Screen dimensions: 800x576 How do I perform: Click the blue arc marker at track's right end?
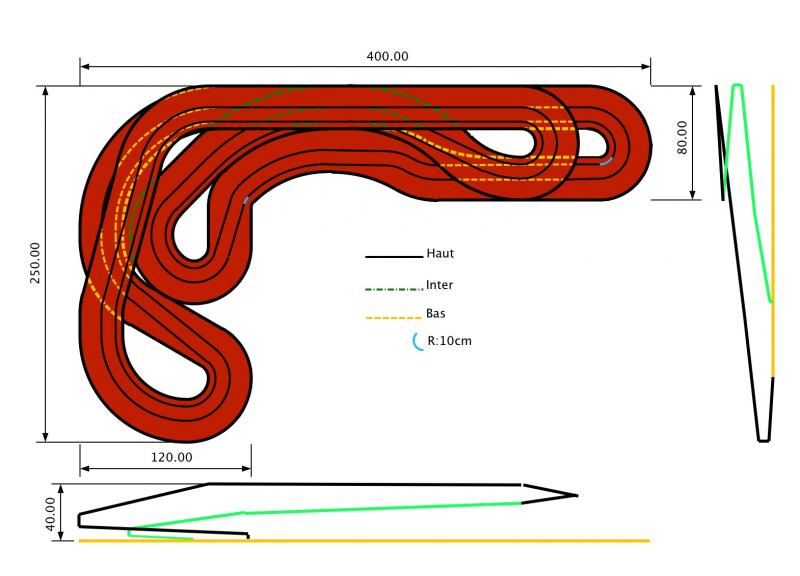point(606,159)
